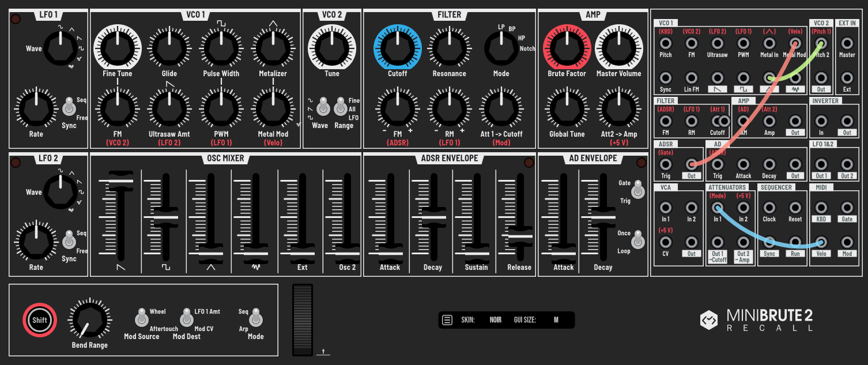Image resolution: width=868 pixels, height=365 pixels.
Task: Toggle the LFO 1 Sync Seq/Free switch
Action: [69, 108]
